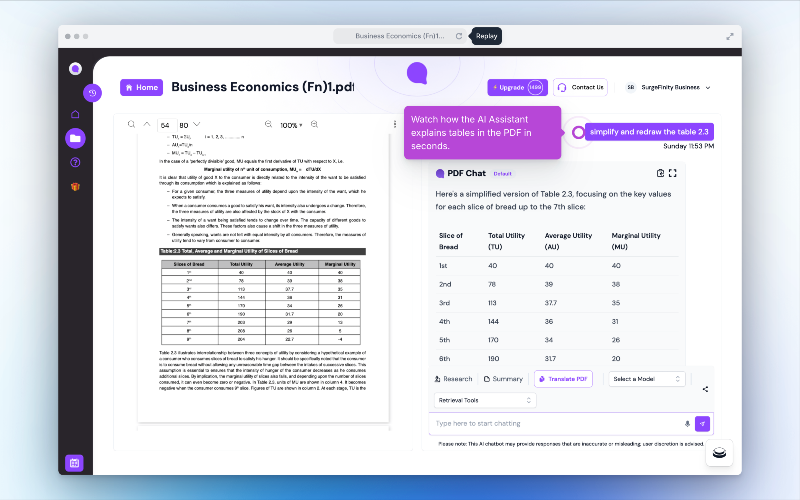
Task: Click the '144' value in chat table
Action: pos(493,321)
